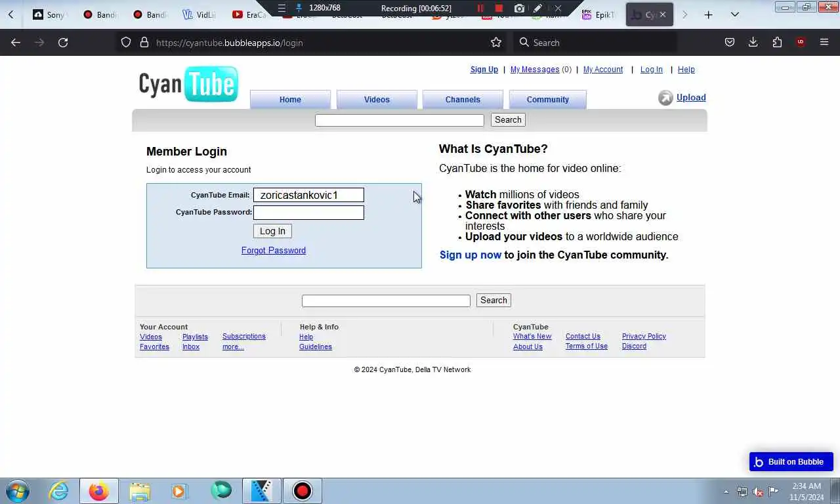Open the footer Privacy Policy link
840x504 pixels.
pyautogui.click(x=644, y=336)
